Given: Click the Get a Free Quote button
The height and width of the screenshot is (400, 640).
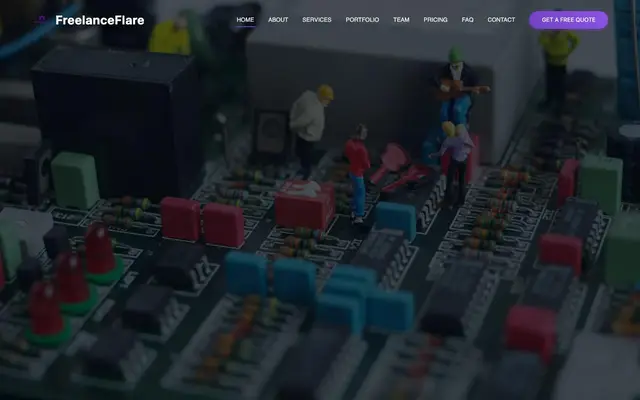Looking at the screenshot, I should coord(568,20).
